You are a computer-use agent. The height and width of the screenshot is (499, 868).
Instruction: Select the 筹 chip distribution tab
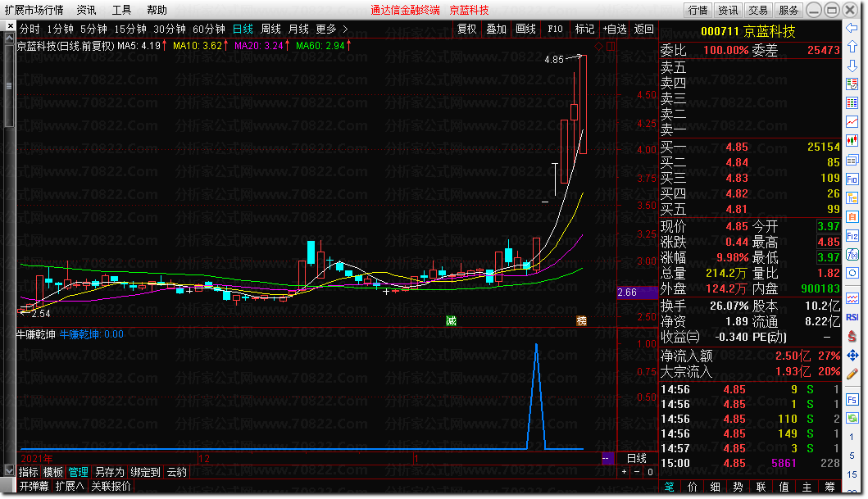(x=829, y=487)
